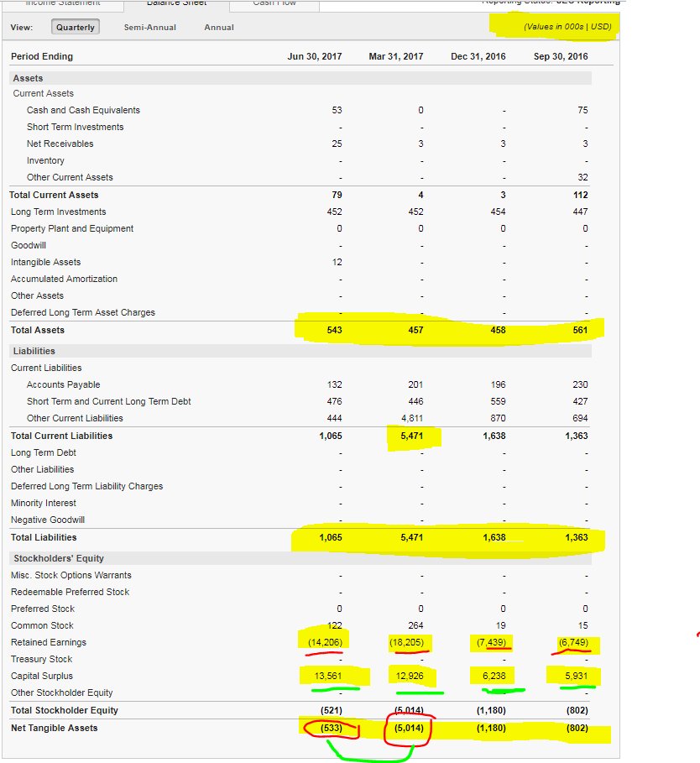Click the Sep 30, 2016 column header
700x763 pixels.
pos(561,56)
